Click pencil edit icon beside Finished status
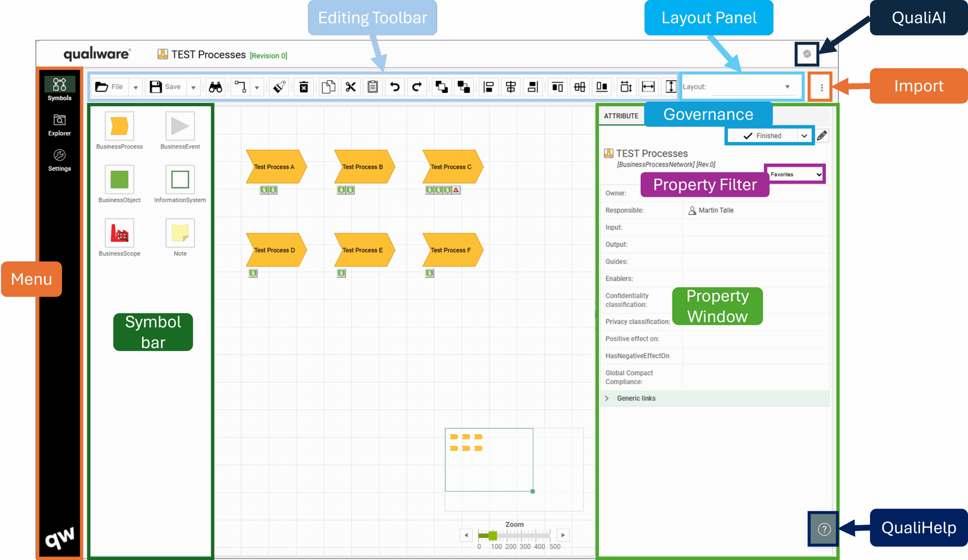Viewport: 968px width, 560px height. click(x=822, y=136)
